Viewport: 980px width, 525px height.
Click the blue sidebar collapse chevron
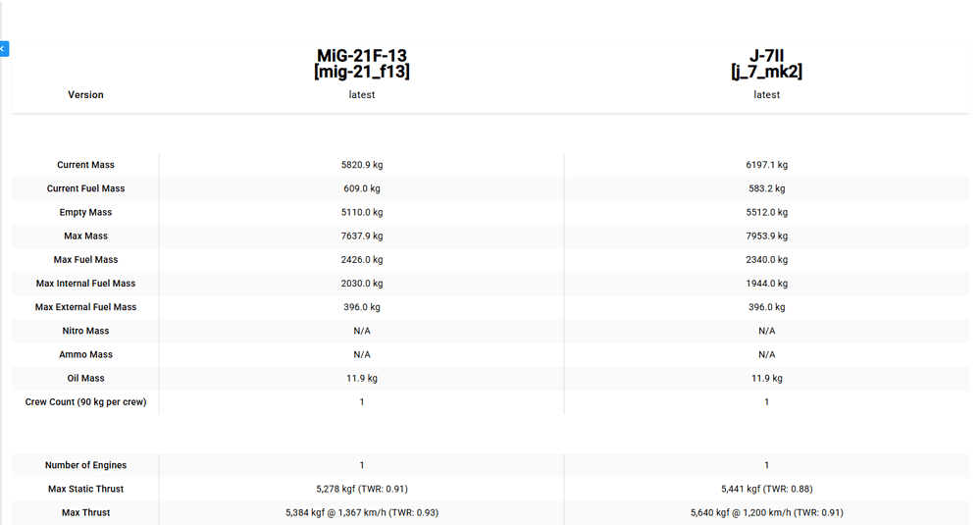4,48
